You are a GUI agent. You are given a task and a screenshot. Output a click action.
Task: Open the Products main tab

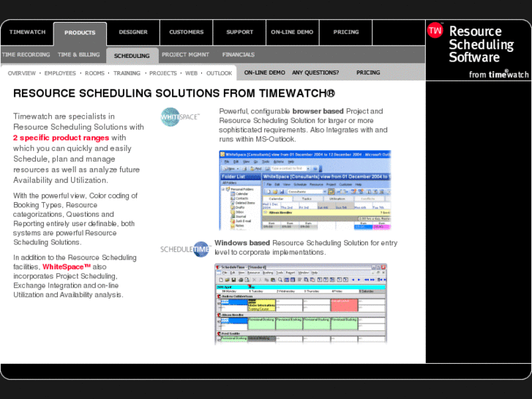point(80,33)
